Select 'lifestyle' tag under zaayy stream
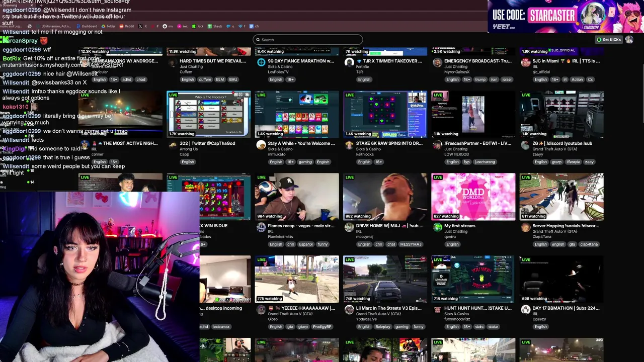644x362 pixels. tap(573, 162)
